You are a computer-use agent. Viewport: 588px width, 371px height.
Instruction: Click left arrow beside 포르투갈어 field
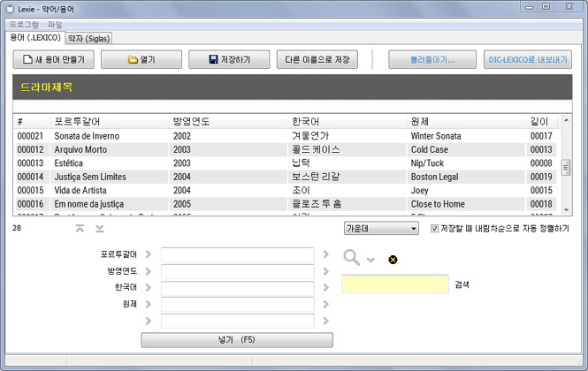[149, 254]
